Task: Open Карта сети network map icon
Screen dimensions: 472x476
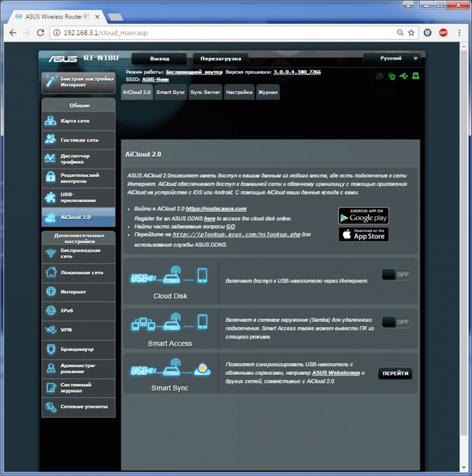Action: 51,121
